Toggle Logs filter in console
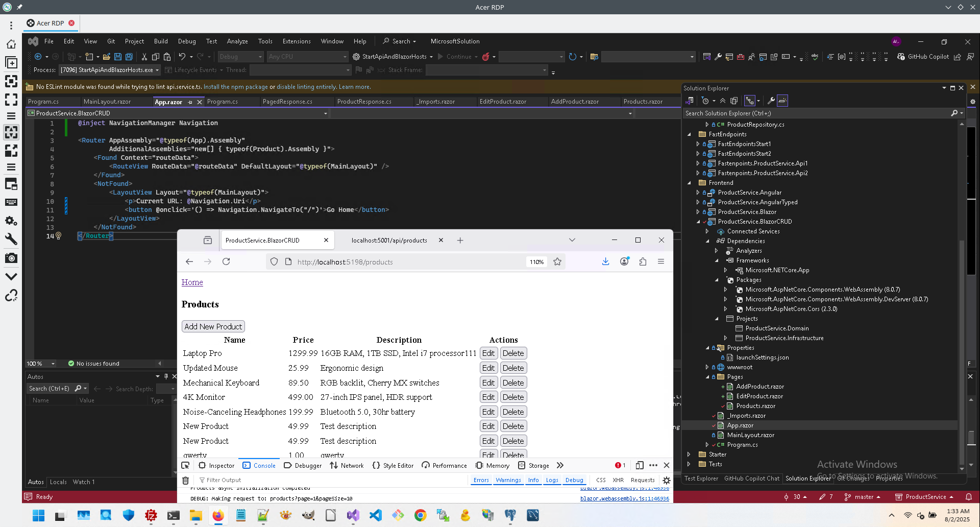This screenshot has height=527, width=980. [x=552, y=480]
